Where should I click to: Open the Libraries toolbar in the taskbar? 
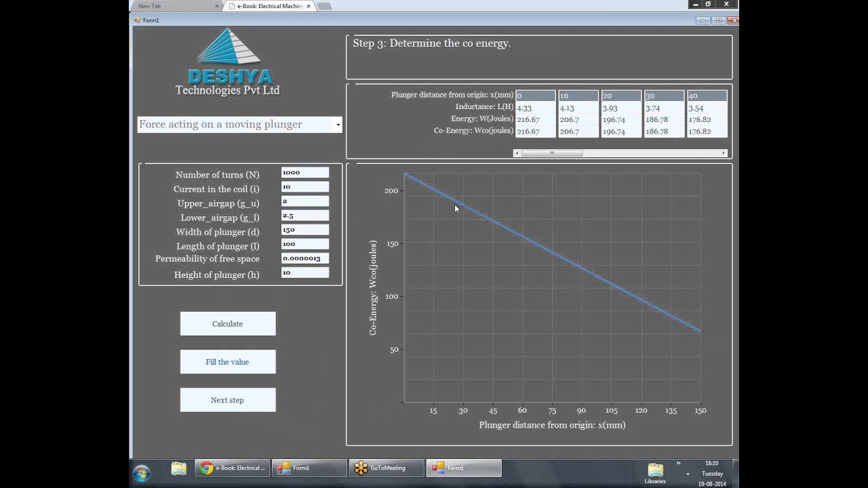click(655, 473)
